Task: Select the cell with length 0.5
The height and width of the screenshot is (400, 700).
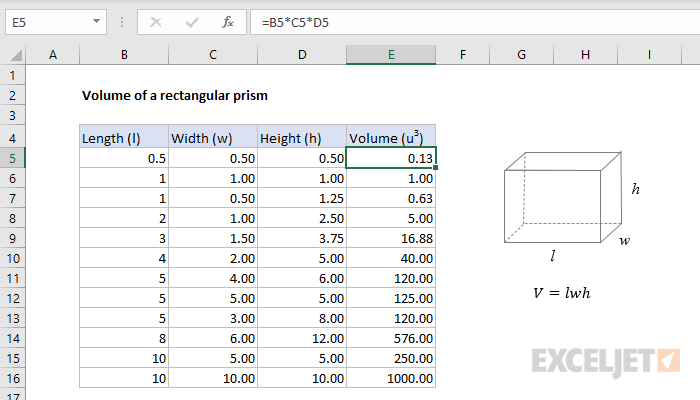Action: pyautogui.click(x=124, y=158)
